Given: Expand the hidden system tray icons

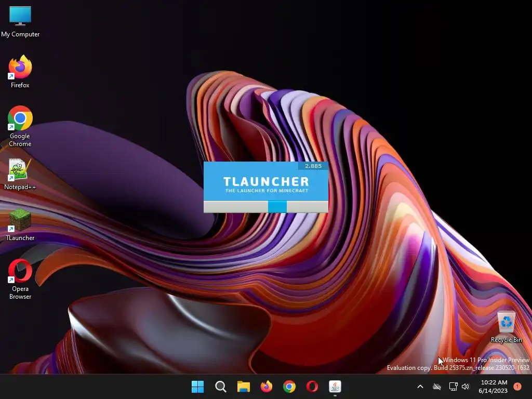Looking at the screenshot, I should 420,387.
